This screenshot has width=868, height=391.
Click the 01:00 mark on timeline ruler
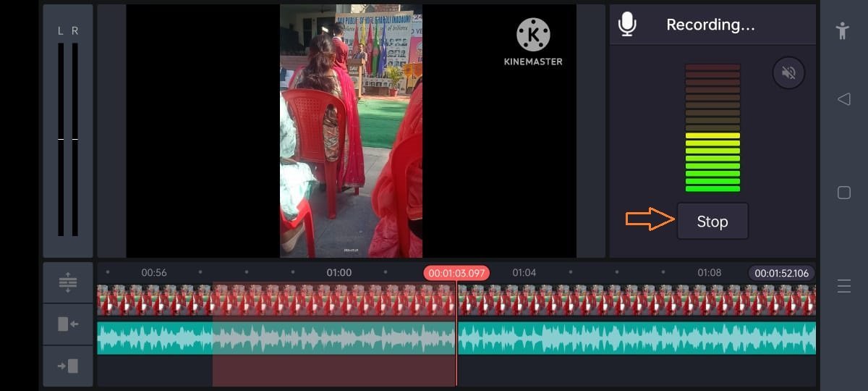point(339,273)
